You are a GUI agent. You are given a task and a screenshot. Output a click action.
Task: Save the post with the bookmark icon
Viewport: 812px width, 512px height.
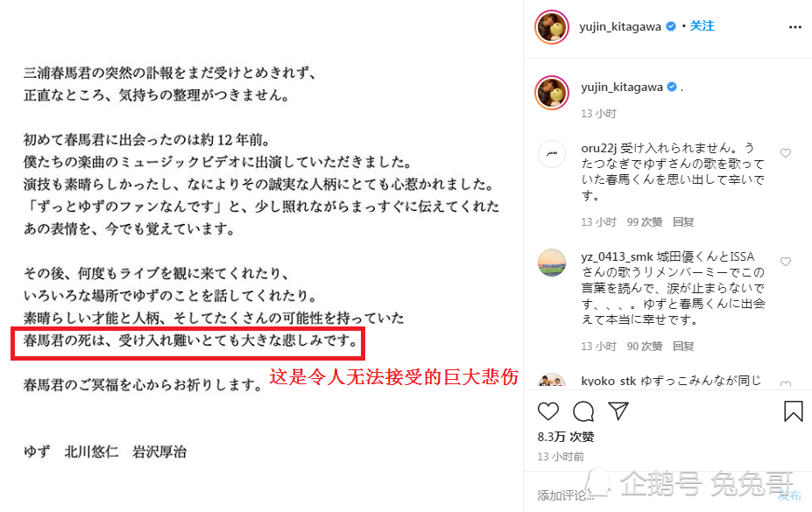(x=793, y=411)
